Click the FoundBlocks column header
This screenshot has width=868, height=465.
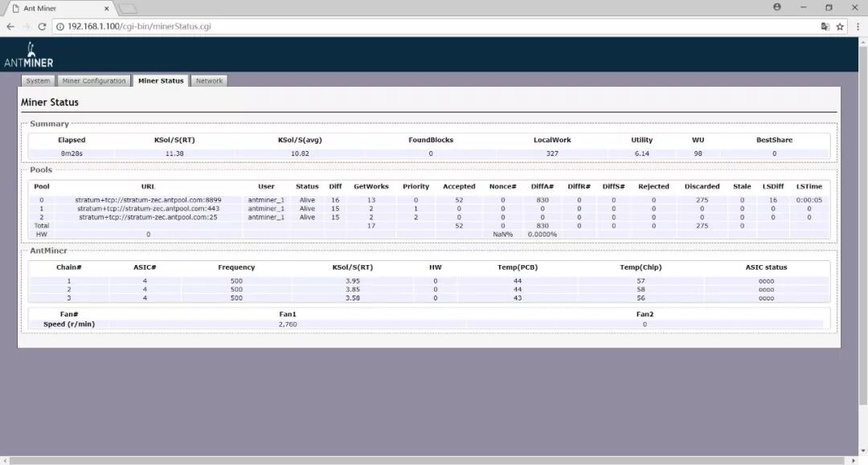431,140
